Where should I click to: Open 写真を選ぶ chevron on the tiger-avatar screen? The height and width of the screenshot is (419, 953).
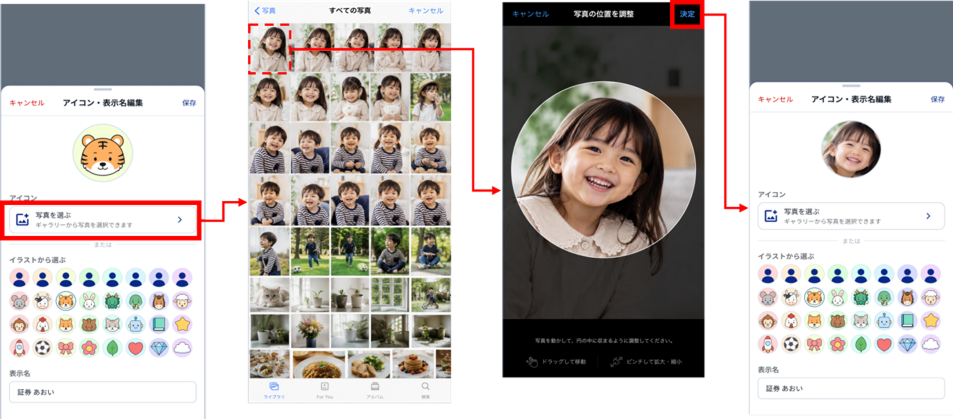click(x=180, y=220)
